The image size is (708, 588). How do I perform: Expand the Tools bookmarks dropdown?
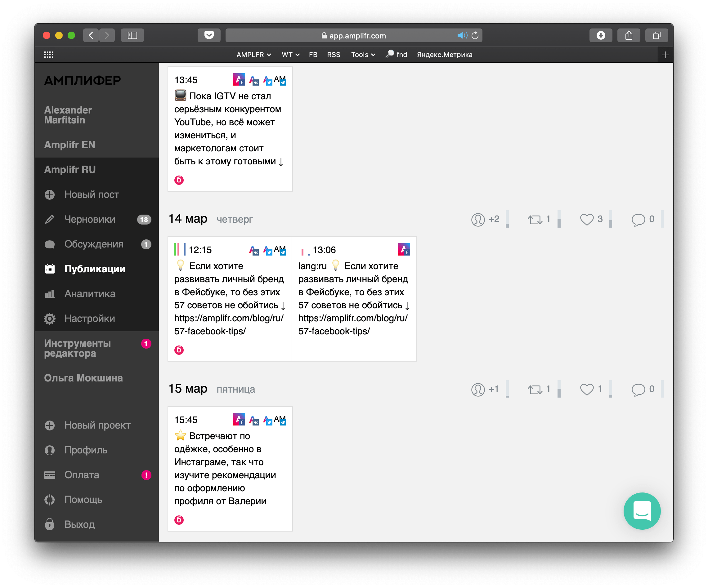(363, 55)
